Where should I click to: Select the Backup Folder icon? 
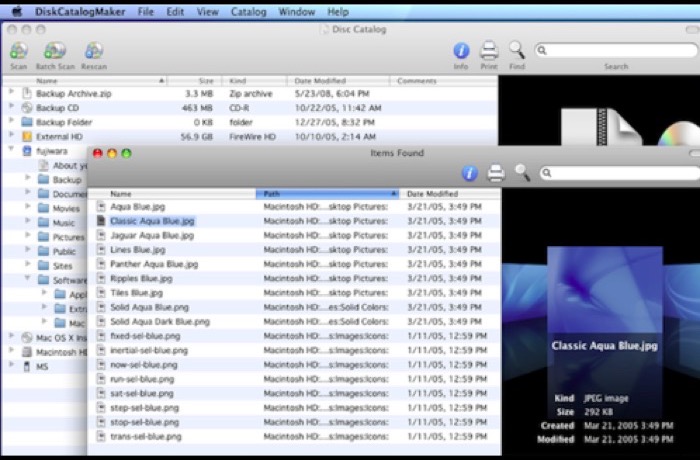27,122
